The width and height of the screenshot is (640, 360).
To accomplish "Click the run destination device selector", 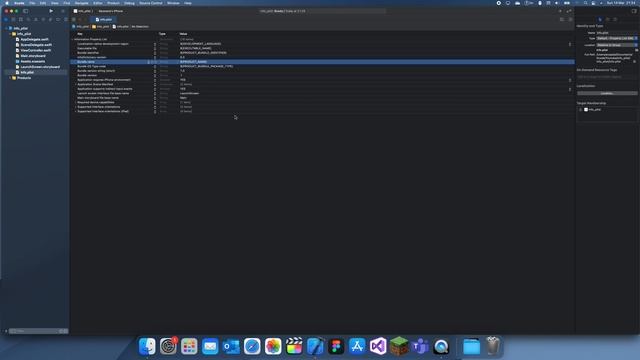I will (111, 11).
